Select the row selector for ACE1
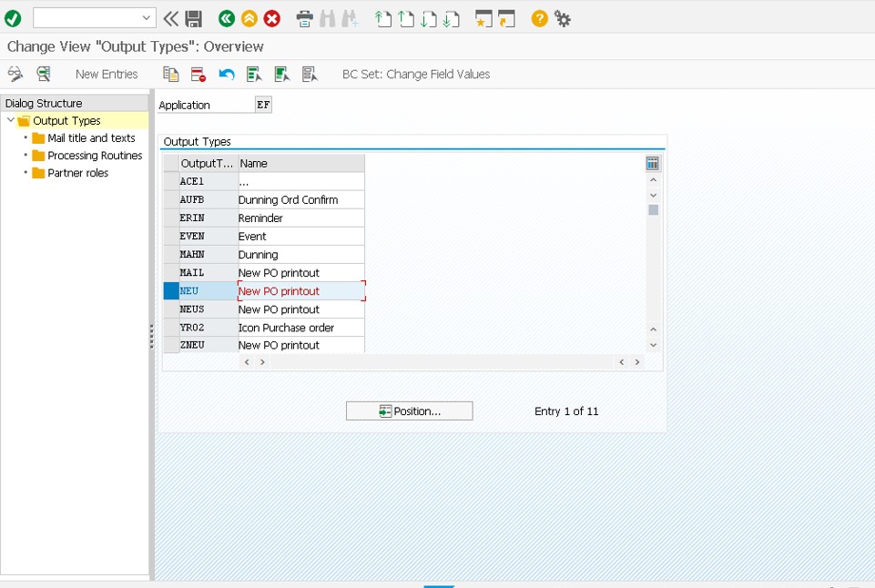The height and width of the screenshot is (588, 875). (171, 181)
